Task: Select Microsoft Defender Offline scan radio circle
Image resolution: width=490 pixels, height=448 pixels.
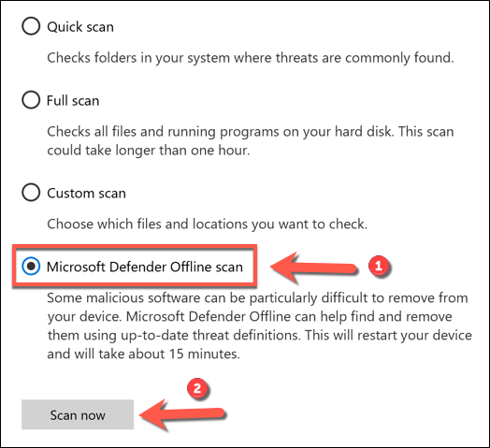Action: 31,266
